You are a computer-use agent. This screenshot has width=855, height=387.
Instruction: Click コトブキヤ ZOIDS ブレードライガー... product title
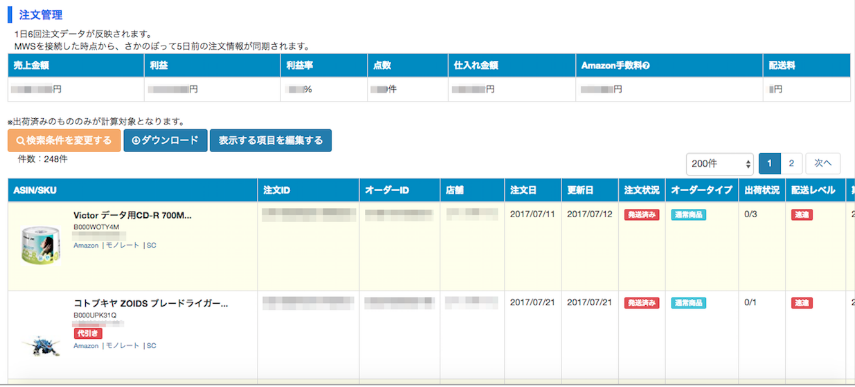(150, 304)
